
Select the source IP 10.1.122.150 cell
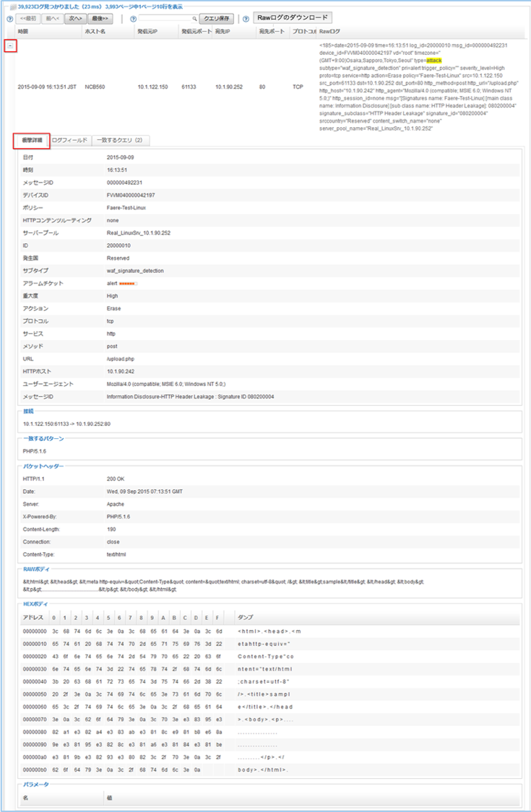pos(153,87)
